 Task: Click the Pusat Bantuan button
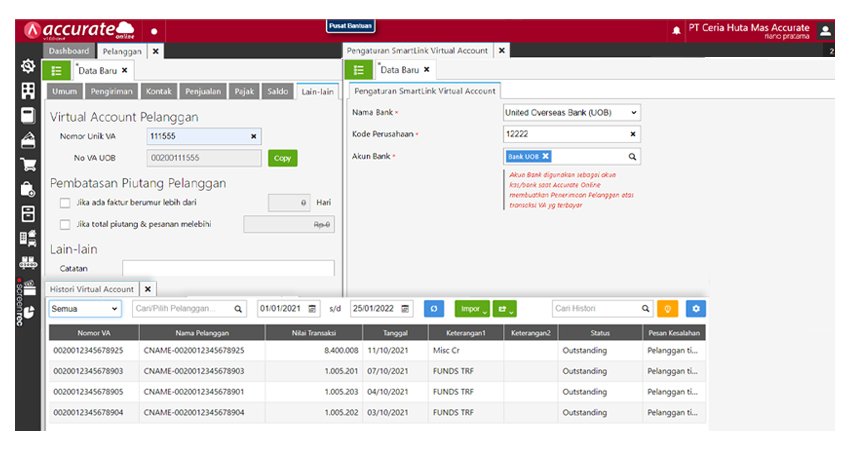[350, 26]
